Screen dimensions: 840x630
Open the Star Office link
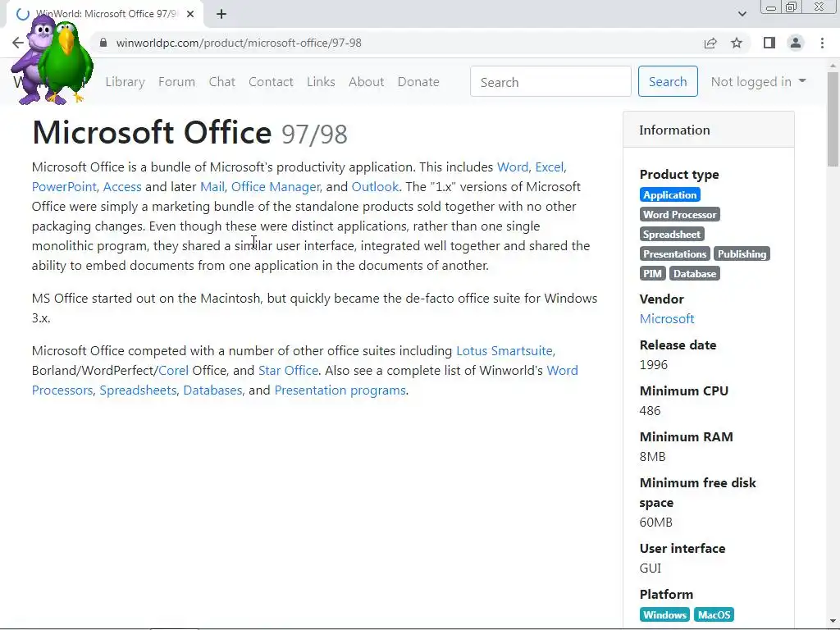(x=288, y=371)
